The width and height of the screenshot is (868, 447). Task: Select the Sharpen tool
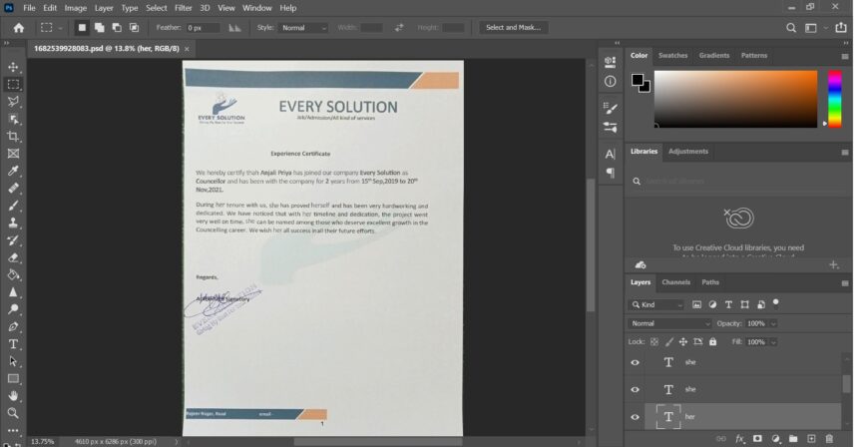[13, 292]
